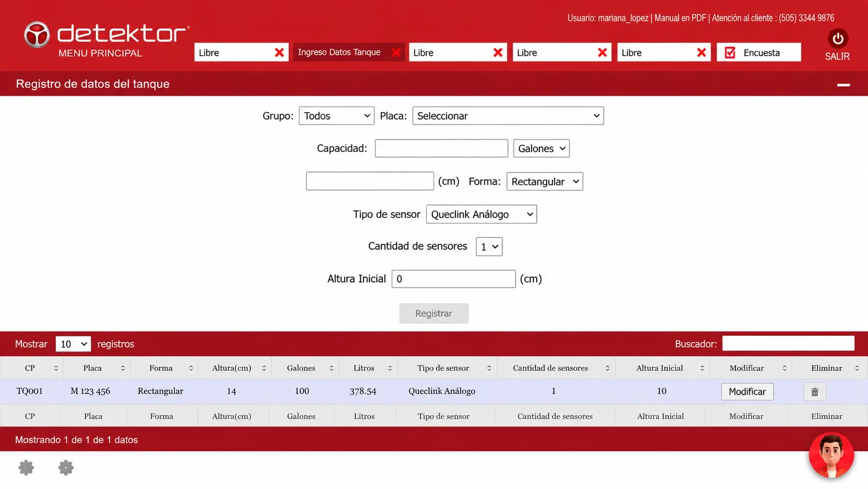Open the Tipo de sensor dropdown
Screen dimensions: 868x489
(x=481, y=214)
